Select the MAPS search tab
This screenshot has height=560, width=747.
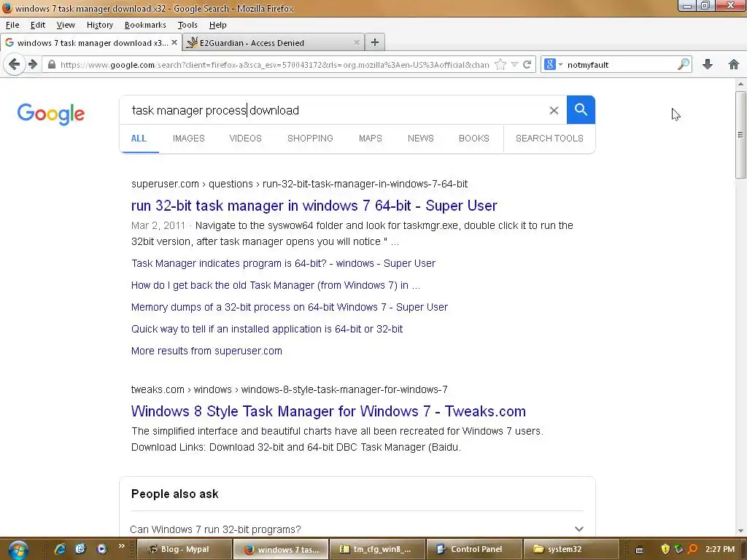(x=370, y=138)
